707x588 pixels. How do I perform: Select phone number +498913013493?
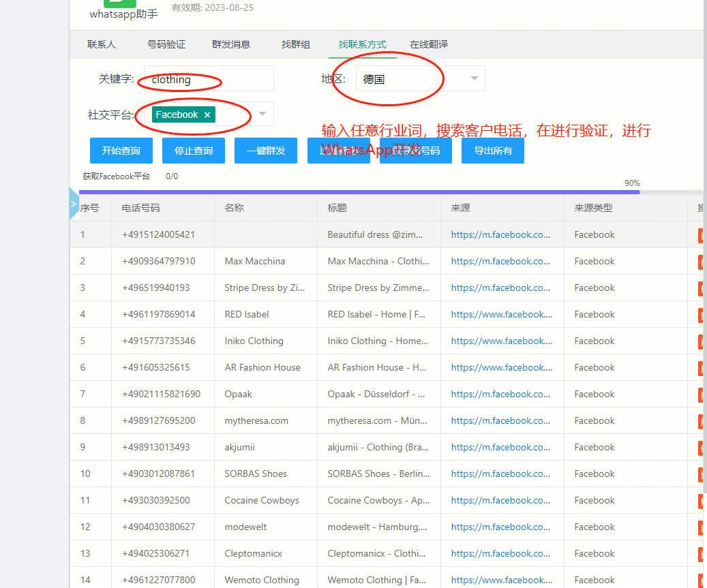(x=155, y=448)
